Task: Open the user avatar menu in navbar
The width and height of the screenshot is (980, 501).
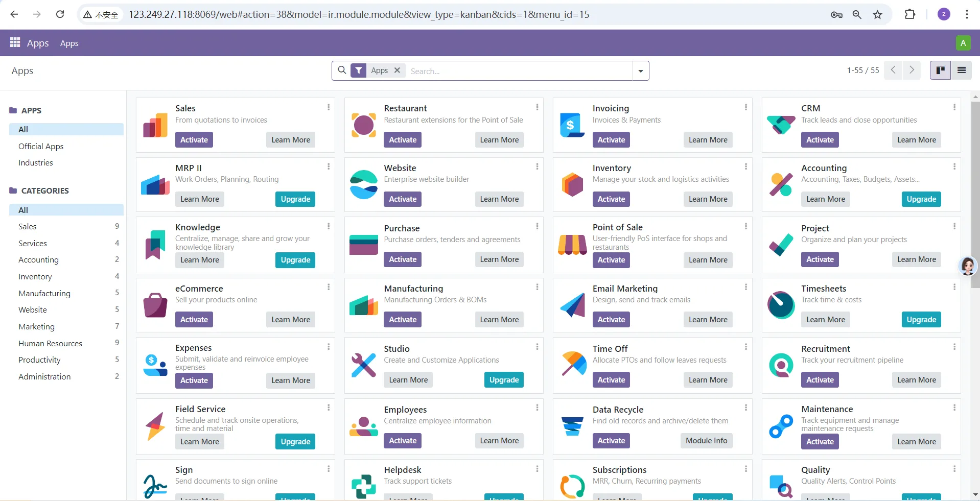Action: 963,43
